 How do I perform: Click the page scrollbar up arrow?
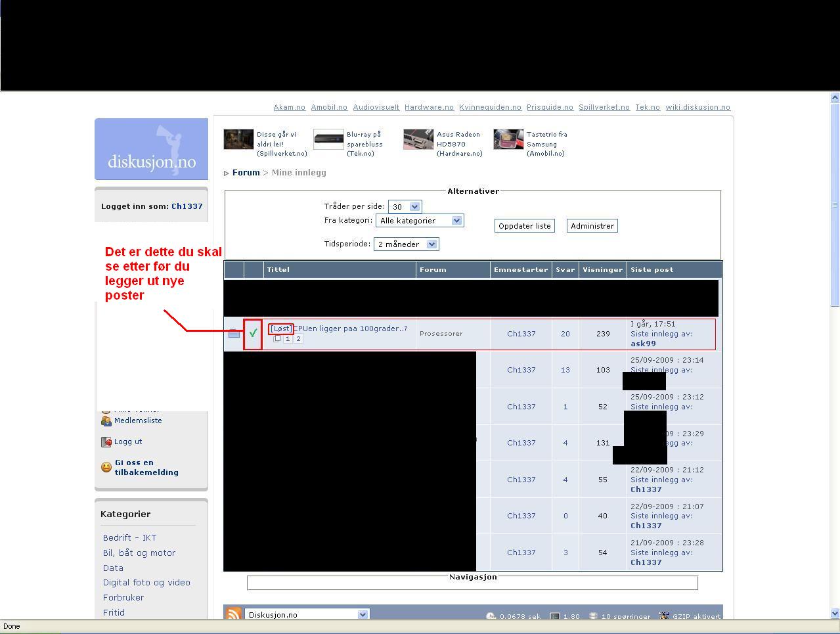coord(835,98)
